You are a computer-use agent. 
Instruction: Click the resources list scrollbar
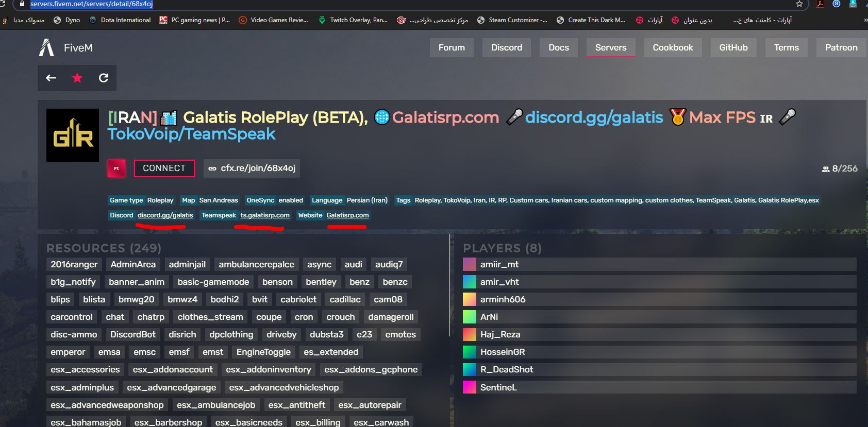point(450,286)
